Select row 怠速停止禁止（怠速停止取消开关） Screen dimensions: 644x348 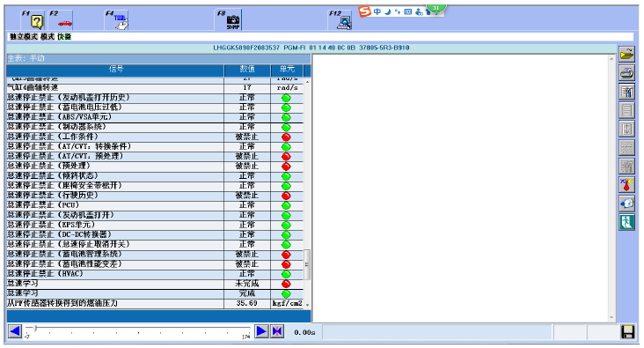[x=155, y=244]
